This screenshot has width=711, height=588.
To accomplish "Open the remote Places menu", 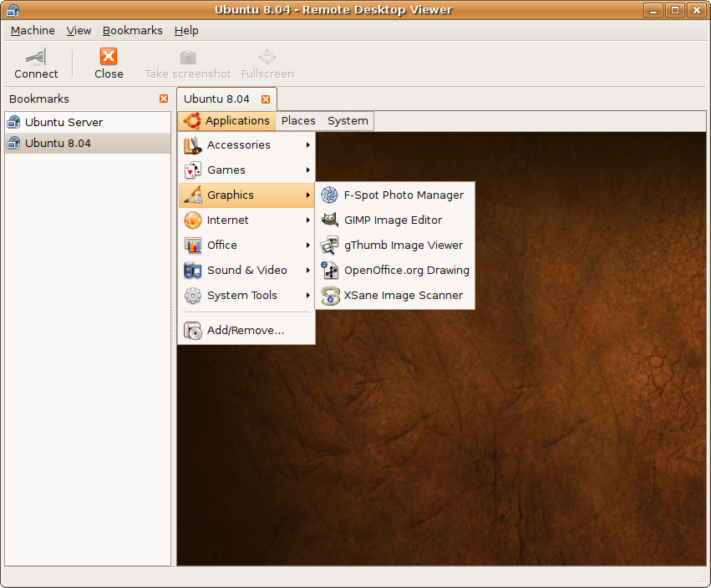I will [298, 121].
